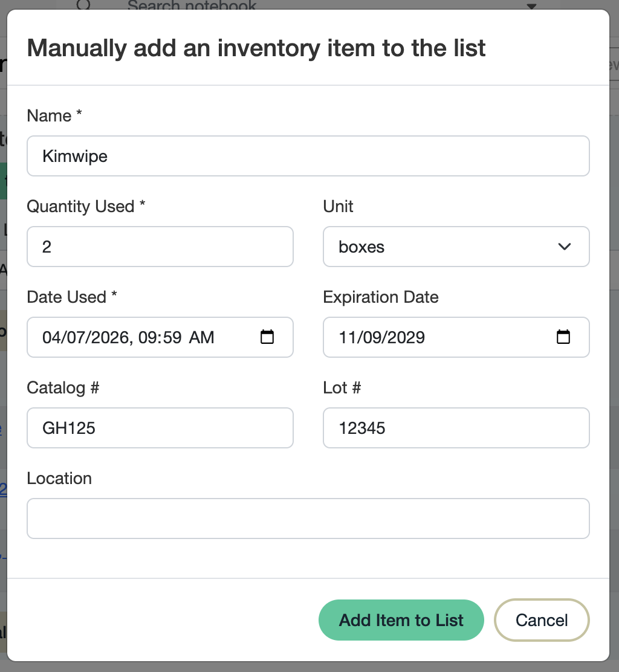Cancel the add inventory item dialog
This screenshot has height=672, width=619.
click(x=541, y=620)
